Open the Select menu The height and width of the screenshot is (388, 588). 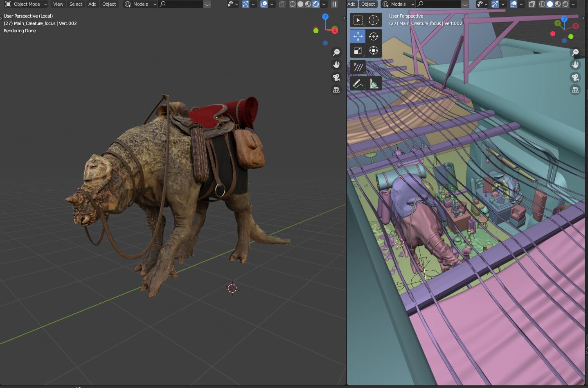point(76,4)
